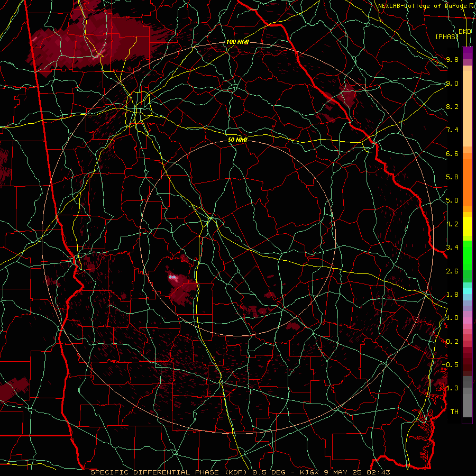Select the "8.2" scale label
The image size is (476, 476).
[452, 106]
